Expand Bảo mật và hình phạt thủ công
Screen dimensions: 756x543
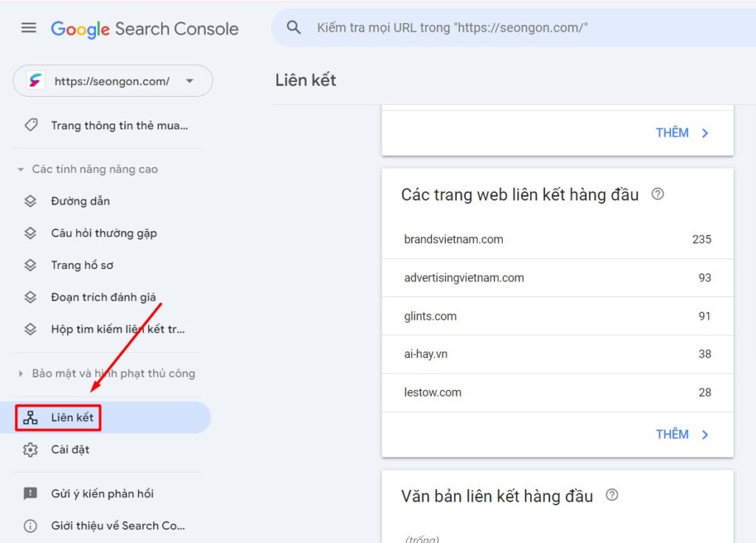tap(21, 374)
